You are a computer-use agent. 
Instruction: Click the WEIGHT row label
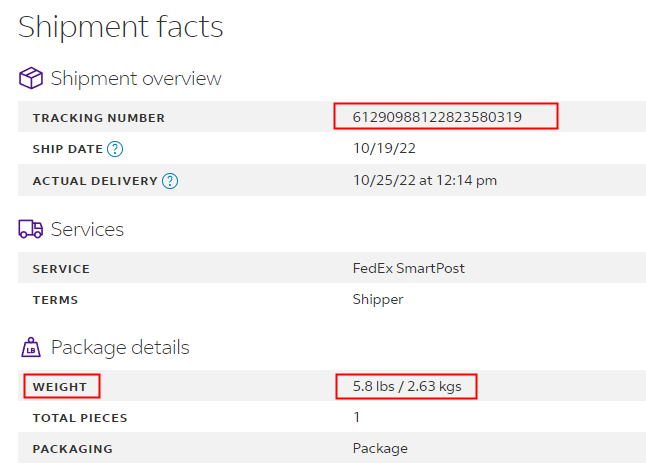(60, 387)
